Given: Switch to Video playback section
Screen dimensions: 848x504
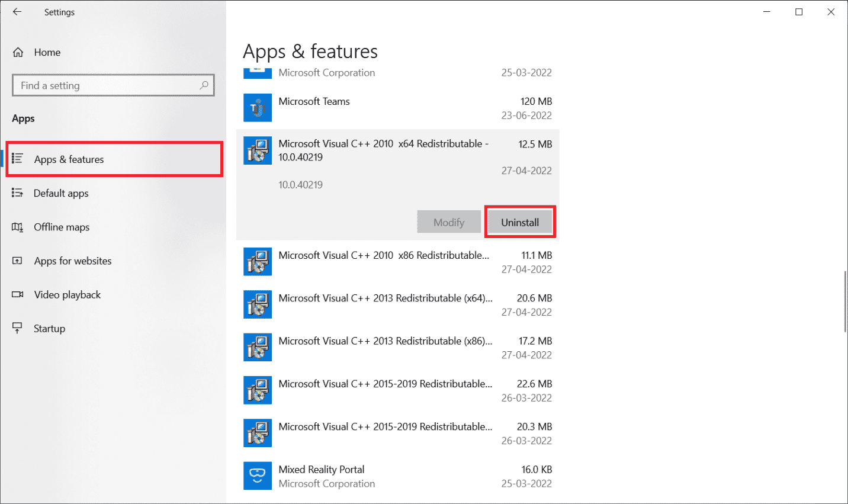Looking at the screenshot, I should tap(113, 294).
